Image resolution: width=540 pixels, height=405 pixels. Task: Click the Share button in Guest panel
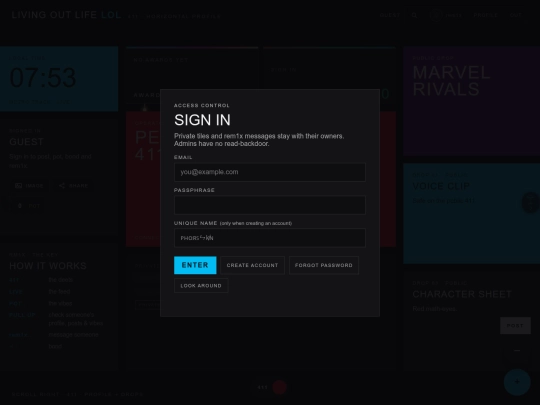click(73, 186)
